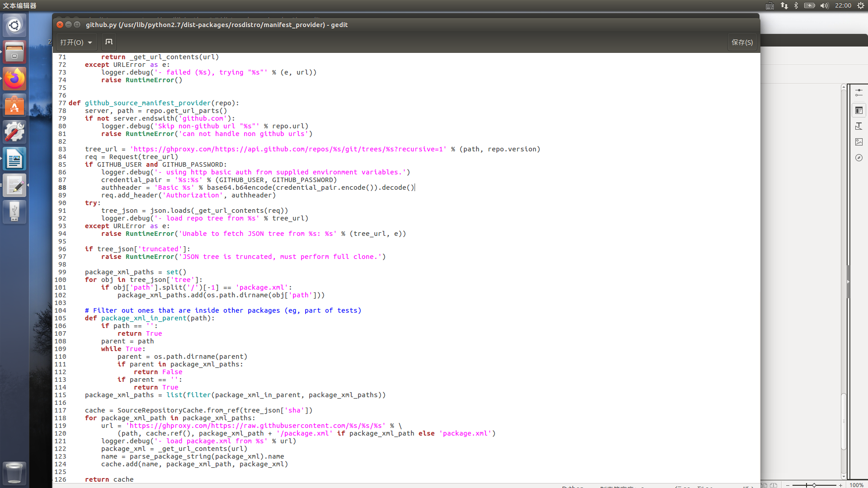Click 'def package_xml_in_parent(path):' line

(x=150, y=318)
